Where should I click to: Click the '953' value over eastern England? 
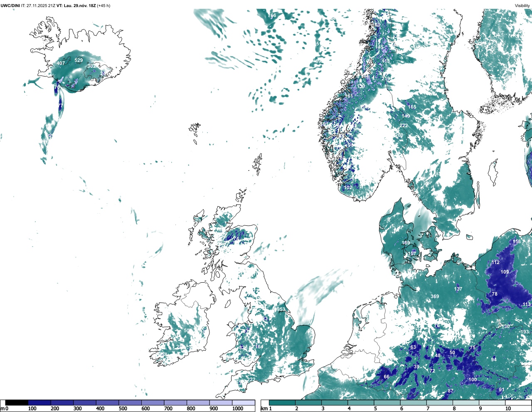[281, 309]
